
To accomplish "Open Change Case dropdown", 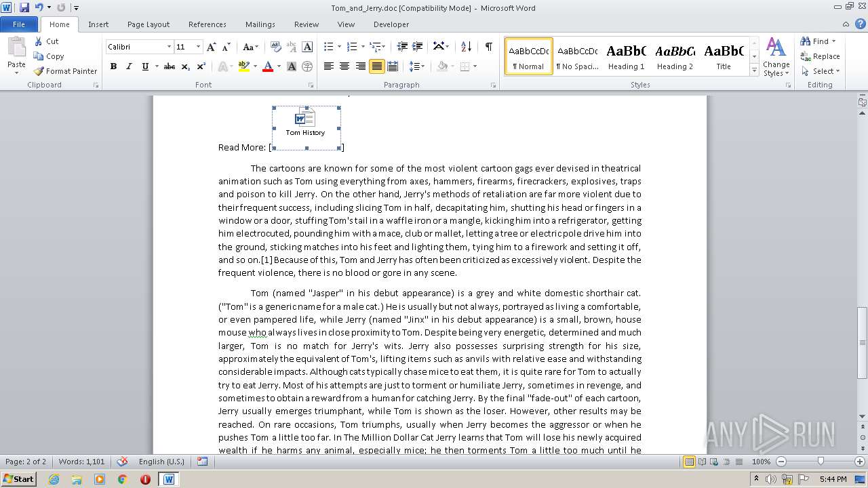I will (x=250, y=47).
